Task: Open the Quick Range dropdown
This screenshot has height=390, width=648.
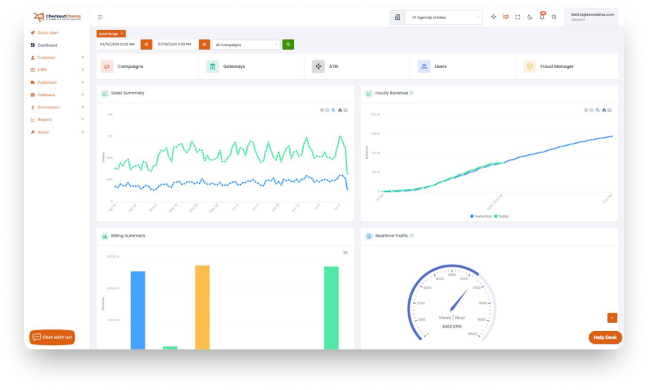Action: [x=111, y=33]
